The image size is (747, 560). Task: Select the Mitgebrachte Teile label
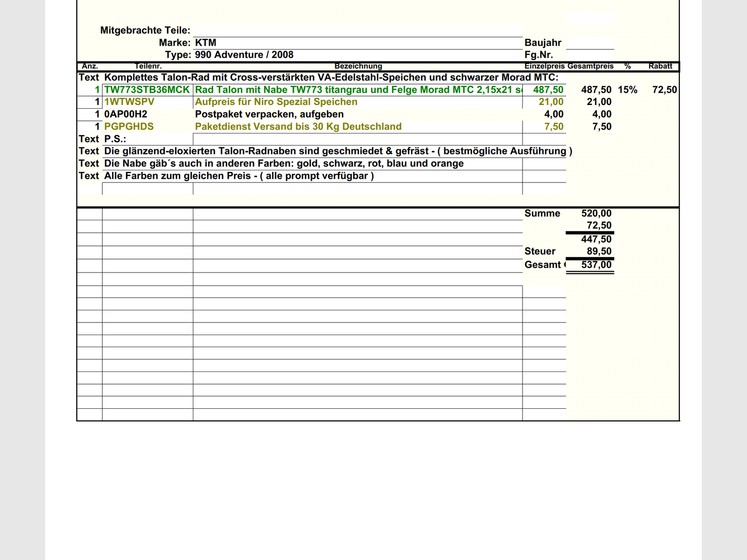[145, 30]
